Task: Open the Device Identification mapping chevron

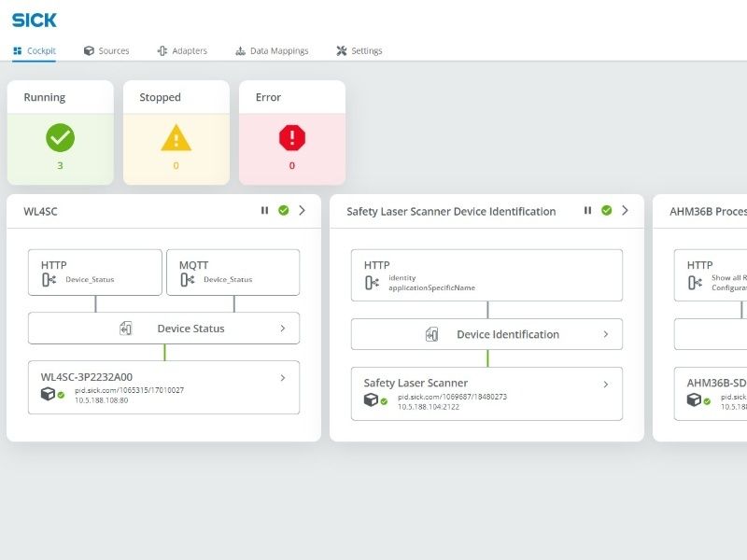Action: coord(605,334)
